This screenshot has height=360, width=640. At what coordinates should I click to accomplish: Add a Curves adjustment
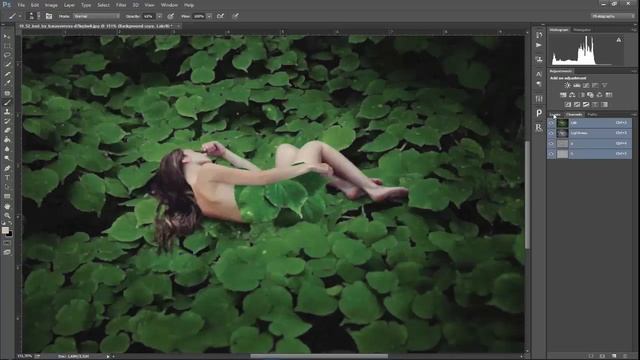point(586,85)
